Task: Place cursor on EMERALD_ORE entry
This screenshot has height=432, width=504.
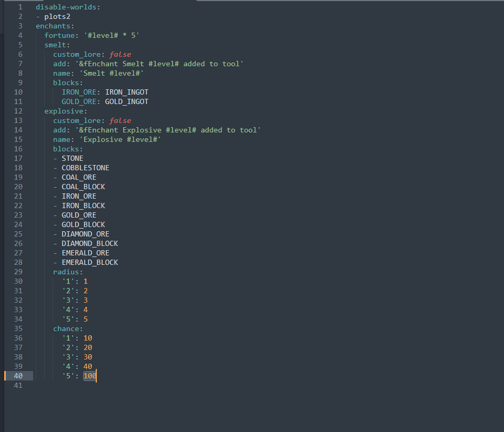Action: coord(85,253)
